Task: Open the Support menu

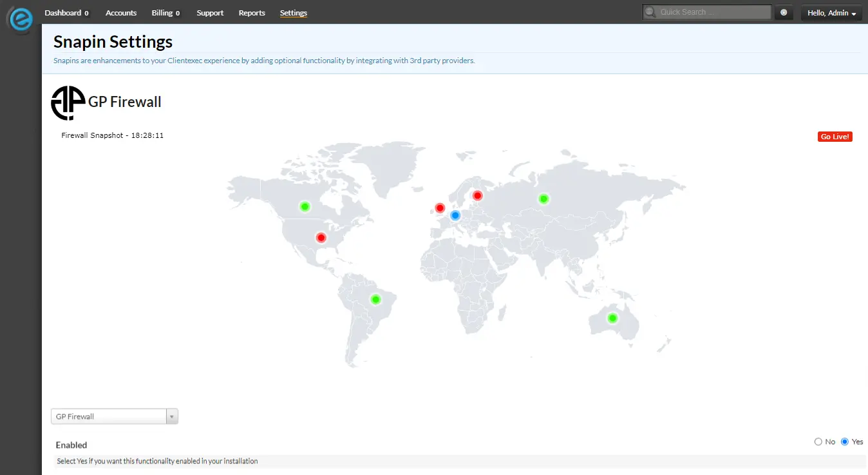Action: coord(210,13)
